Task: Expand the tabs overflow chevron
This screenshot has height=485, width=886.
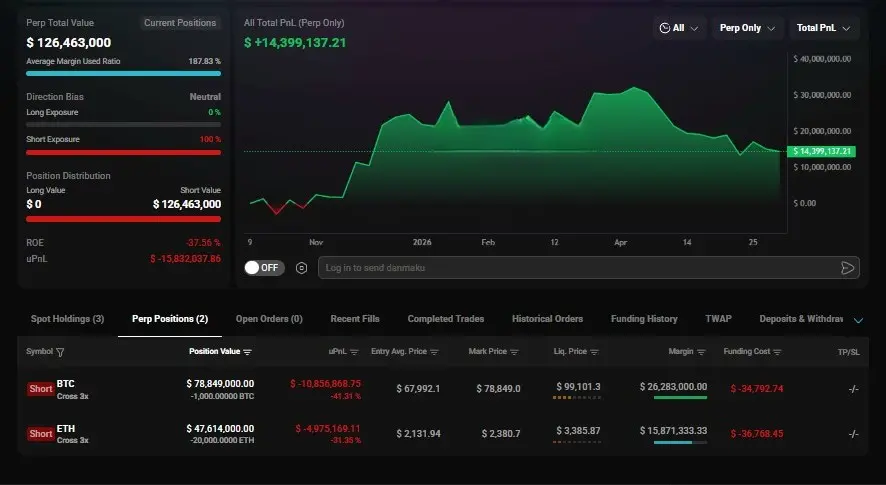Action: coord(858,320)
